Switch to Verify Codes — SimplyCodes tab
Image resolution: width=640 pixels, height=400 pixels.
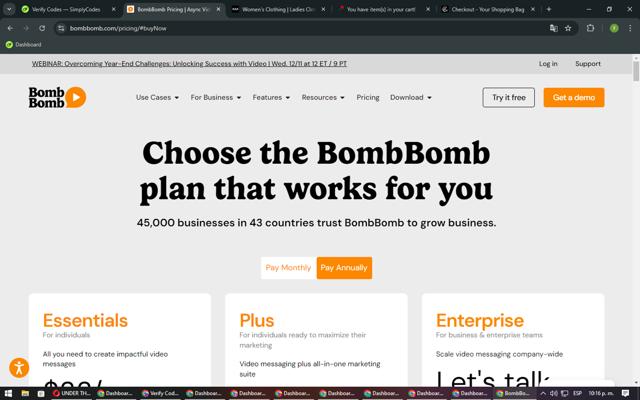[67, 9]
